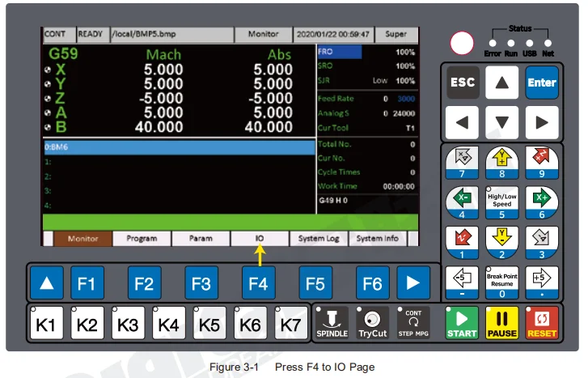The width and height of the screenshot is (588, 378).
Task: Jog Y+ with key 8
Action: [x=501, y=163]
